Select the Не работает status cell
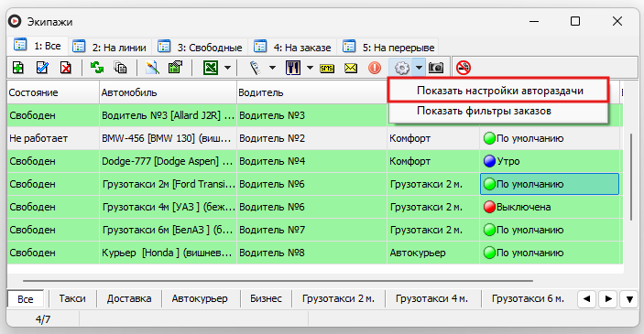This screenshot has width=644, height=334. pyautogui.click(x=53, y=138)
